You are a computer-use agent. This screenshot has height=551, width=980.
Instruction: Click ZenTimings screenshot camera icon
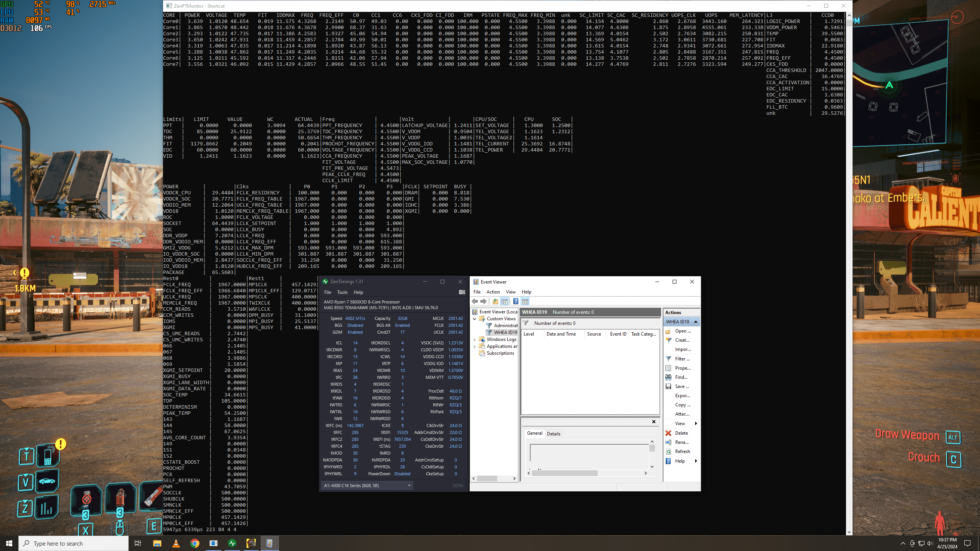click(x=462, y=292)
